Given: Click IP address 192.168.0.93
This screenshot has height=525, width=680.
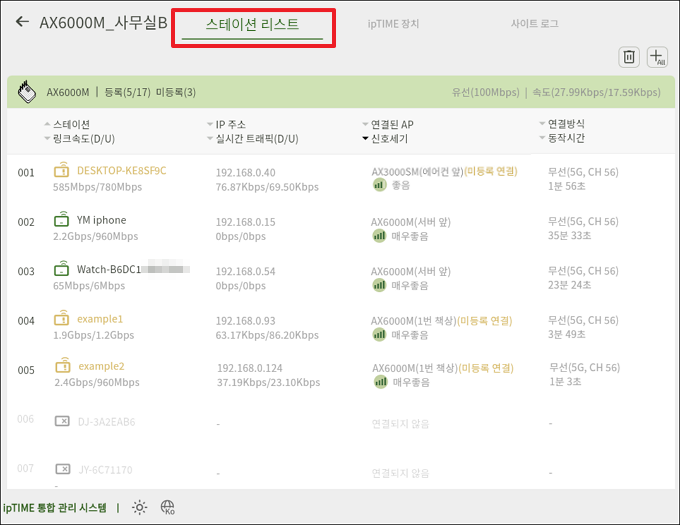Looking at the screenshot, I should coord(245,321).
